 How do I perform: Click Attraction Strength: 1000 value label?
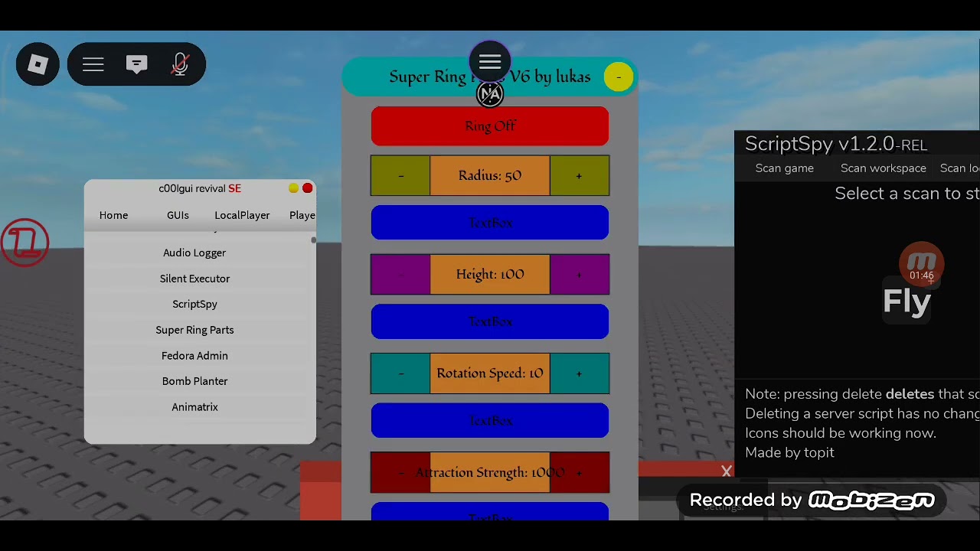click(x=490, y=473)
